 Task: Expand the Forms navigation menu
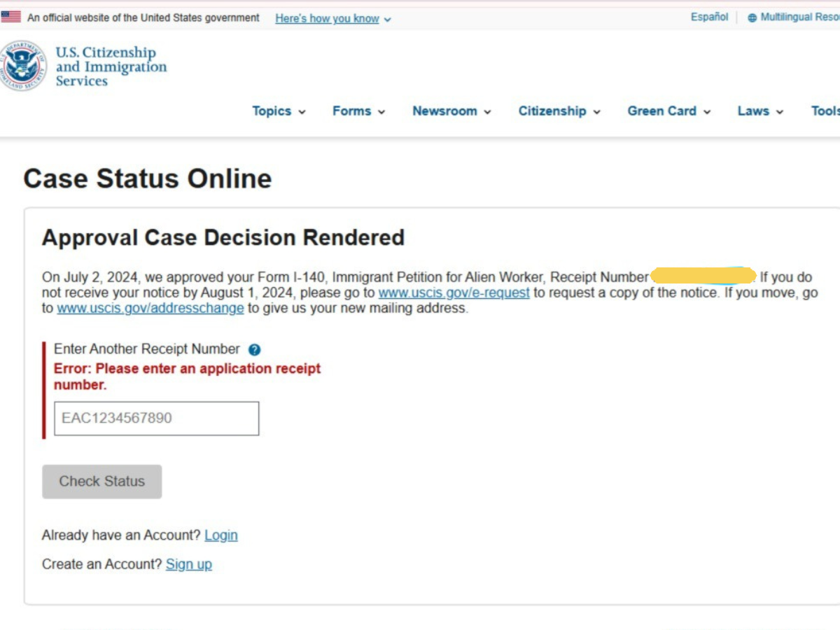point(358,111)
